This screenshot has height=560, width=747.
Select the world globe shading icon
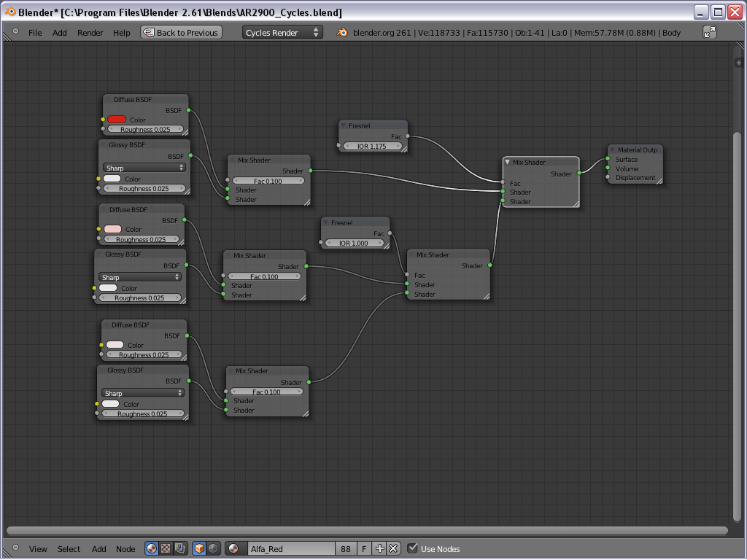click(213, 548)
